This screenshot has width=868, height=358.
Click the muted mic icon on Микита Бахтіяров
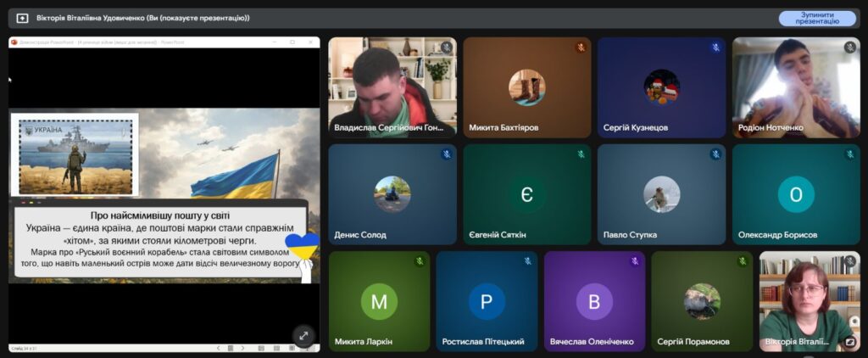(x=581, y=48)
